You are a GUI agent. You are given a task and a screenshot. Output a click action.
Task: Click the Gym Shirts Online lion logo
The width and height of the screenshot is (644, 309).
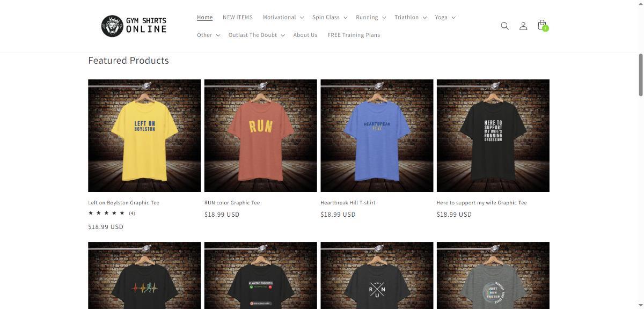point(134,26)
